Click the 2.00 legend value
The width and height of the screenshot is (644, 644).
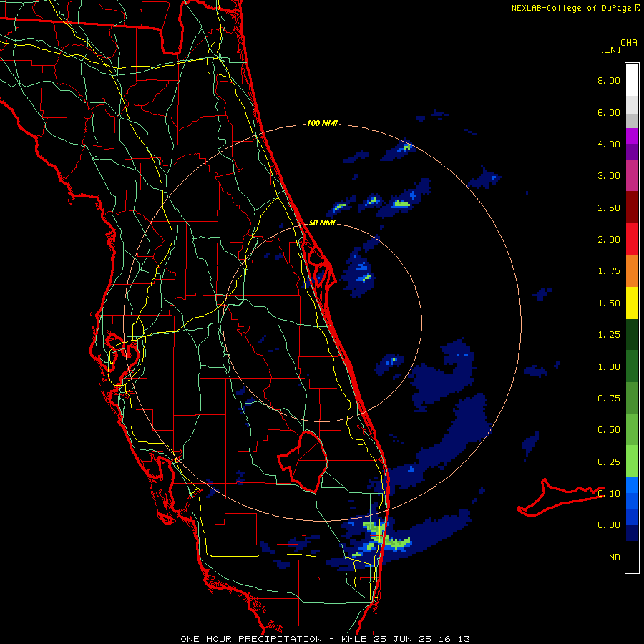pyautogui.click(x=609, y=240)
